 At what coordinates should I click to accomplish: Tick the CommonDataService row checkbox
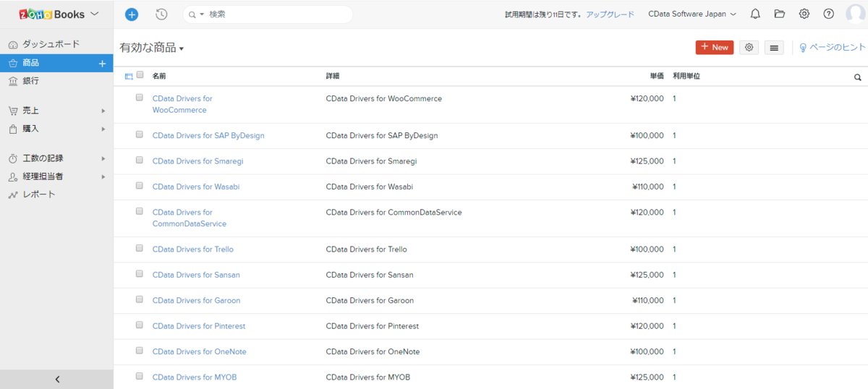click(139, 211)
